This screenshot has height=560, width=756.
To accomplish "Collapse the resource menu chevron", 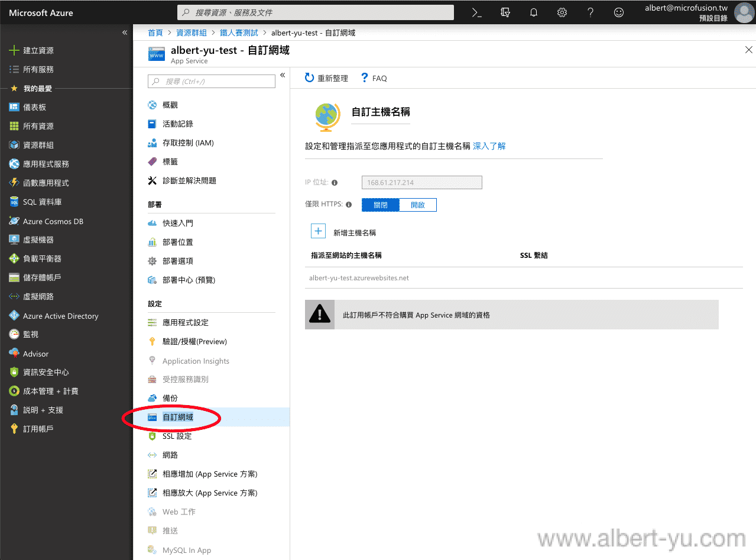I will [x=283, y=75].
